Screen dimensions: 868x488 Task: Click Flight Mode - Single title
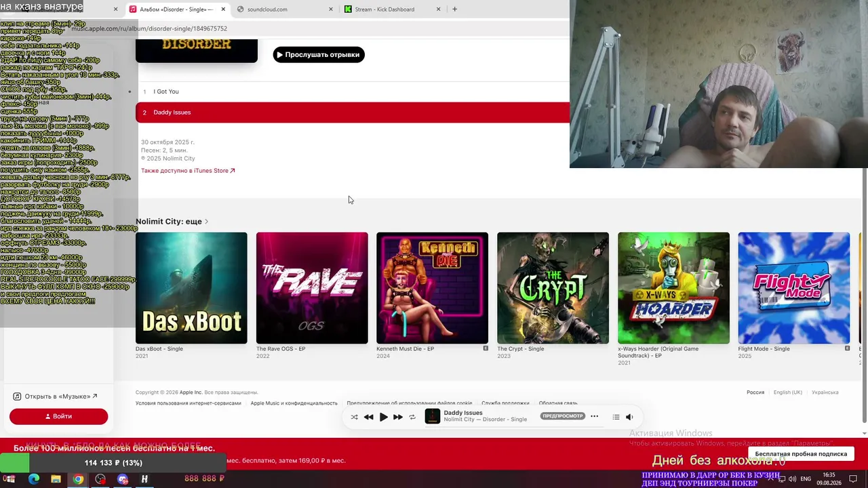tap(764, 349)
